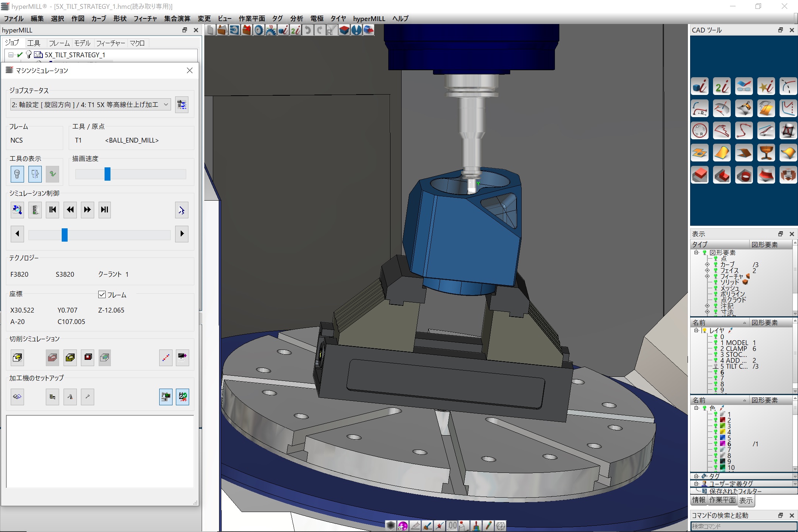
Task: Collapse the 図形要素 tree node
Action: coord(696,253)
